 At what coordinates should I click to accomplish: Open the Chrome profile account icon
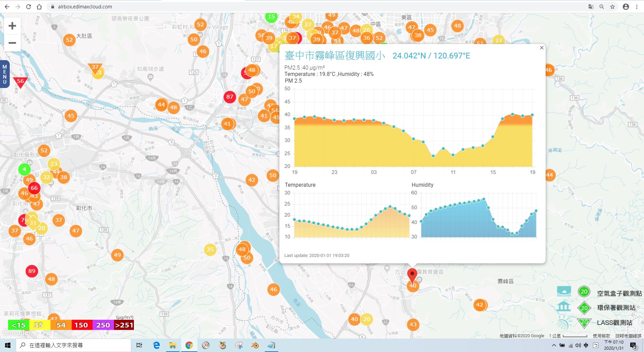click(626, 7)
